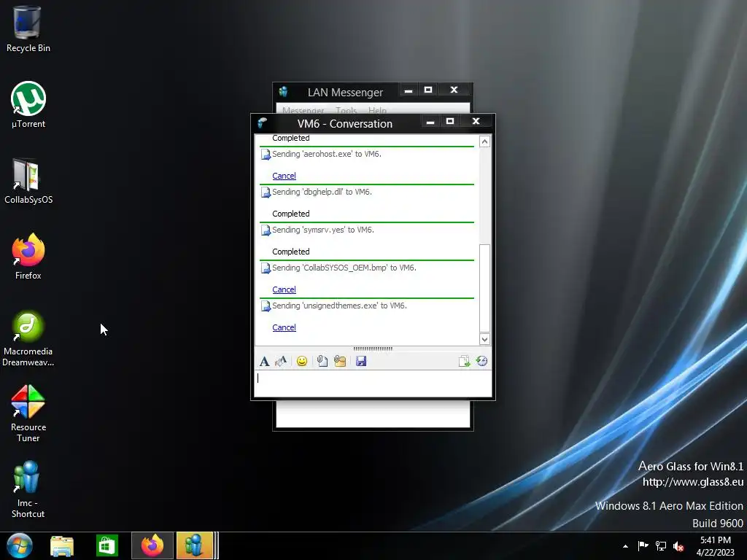This screenshot has height=560, width=747.
Task: Select the lmc - Shortcut desktop icon
Action: point(28,490)
